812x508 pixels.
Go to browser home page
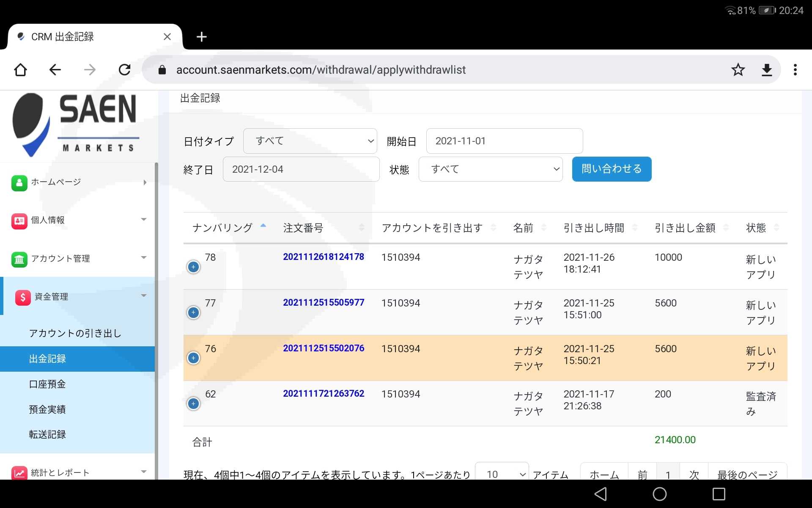coord(20,70)
